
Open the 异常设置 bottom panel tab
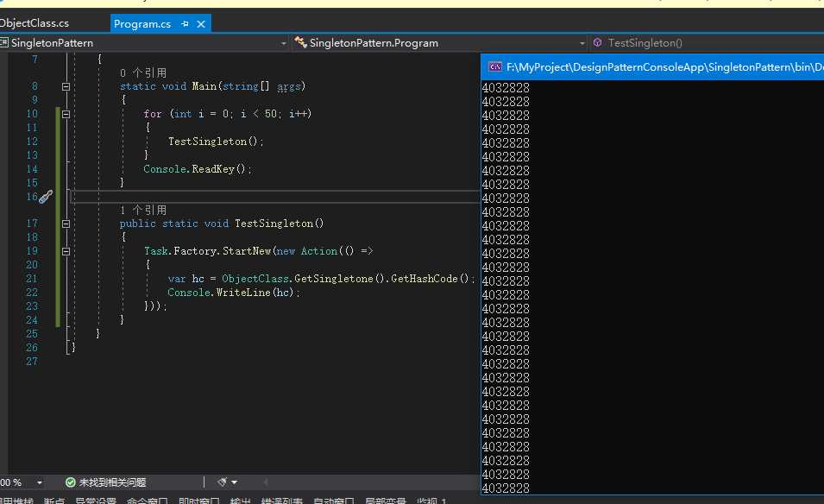(x=96, y=501)
